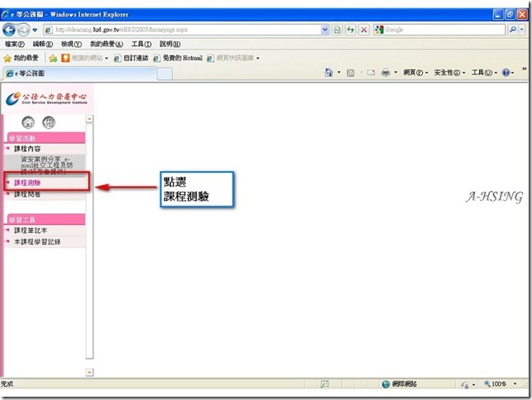Click the 公務人力發展中心 logo

click(46, 98)
